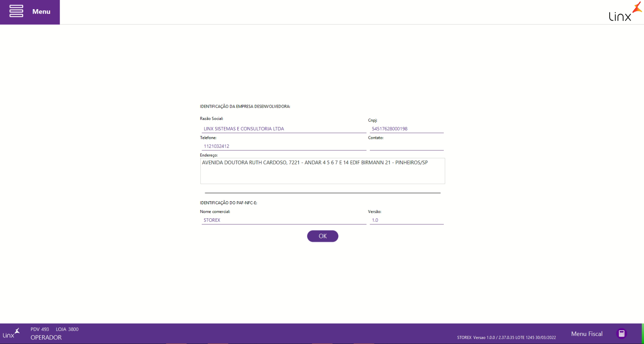Click the IDENTIFICAÇÃO DO PAF-NFC-E heading
This screenshot has height=344, width=644.
(229, 203)
